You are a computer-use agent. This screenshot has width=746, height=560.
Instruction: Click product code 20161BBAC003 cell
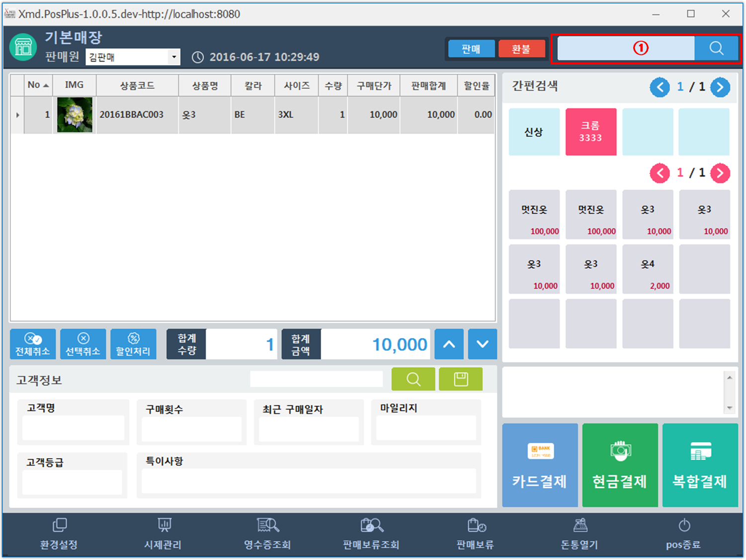137,115
